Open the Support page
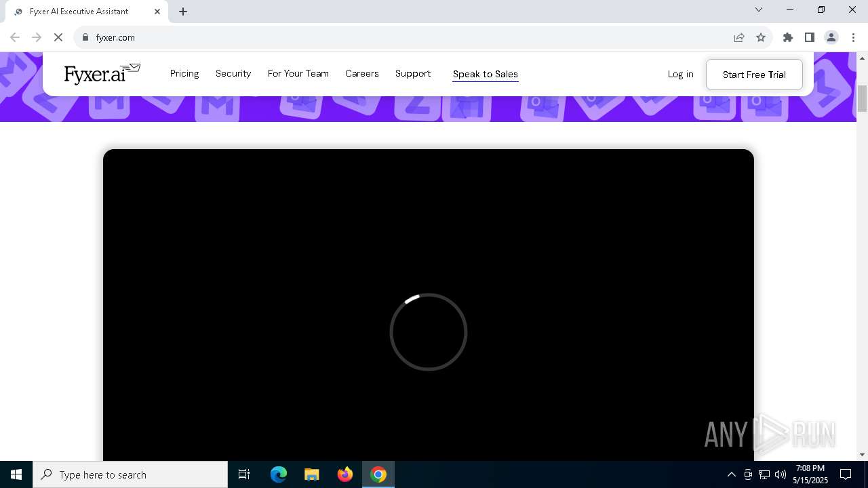868x488 pixels. coord(413,73)
